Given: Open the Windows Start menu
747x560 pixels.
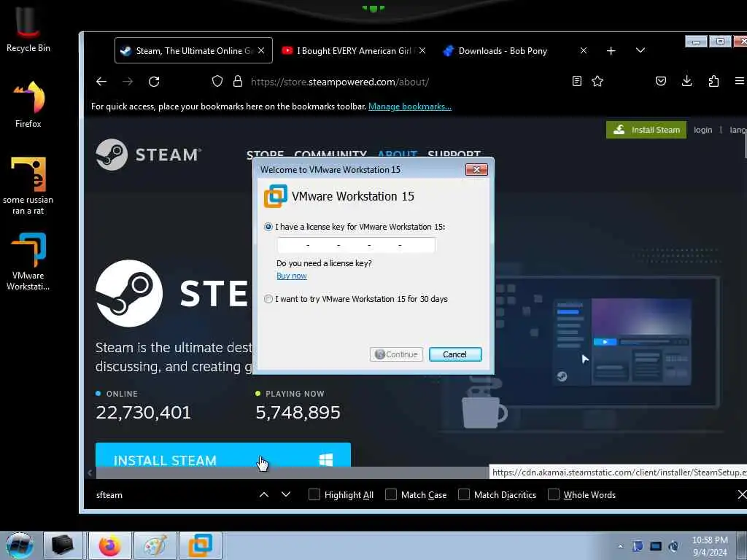Looking at the screenshot, I should click(x=18, y=545).
